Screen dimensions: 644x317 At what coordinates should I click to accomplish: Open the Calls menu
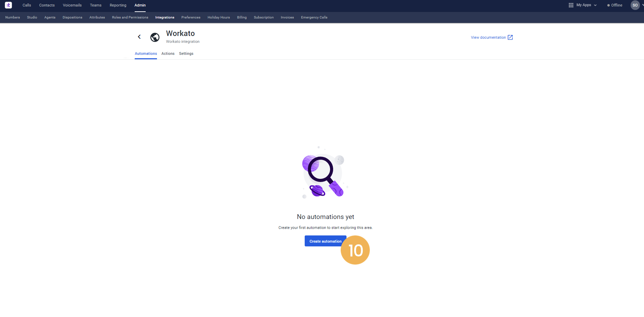pyautogui.click(x=27, y=5)
